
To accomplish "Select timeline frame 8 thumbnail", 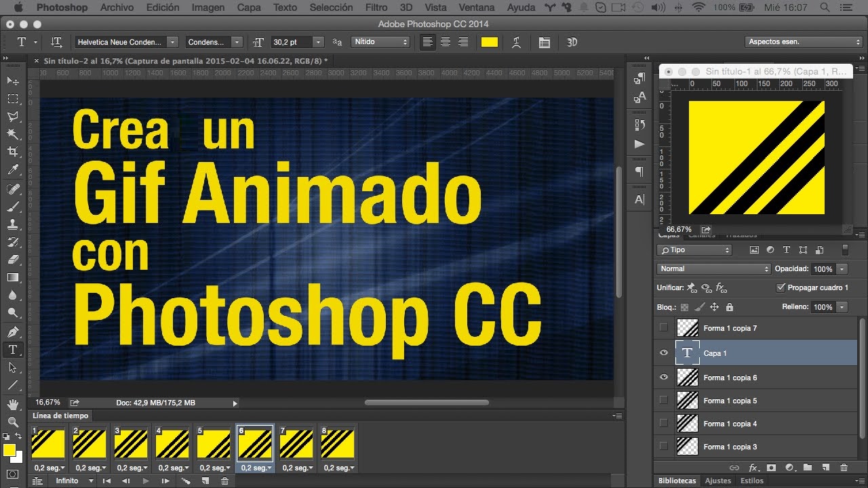I will pos(338,444).
